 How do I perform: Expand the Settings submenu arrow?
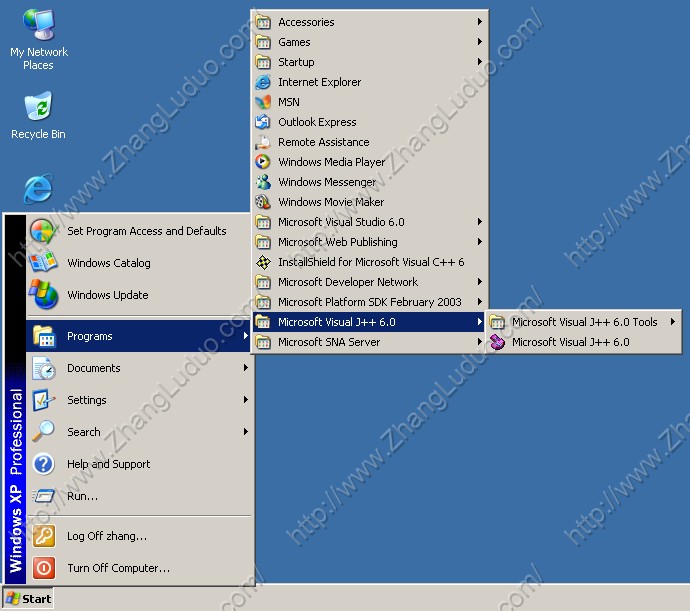[x=246, y=400]
